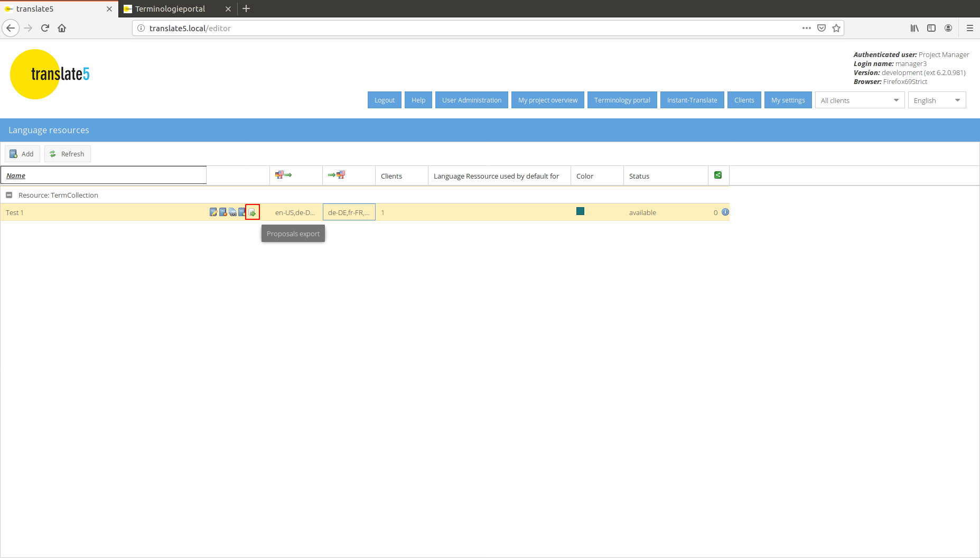Switch to the translate5 browser tab
Image resolution: width=980 pixels, height=558 pixels.
35,9
